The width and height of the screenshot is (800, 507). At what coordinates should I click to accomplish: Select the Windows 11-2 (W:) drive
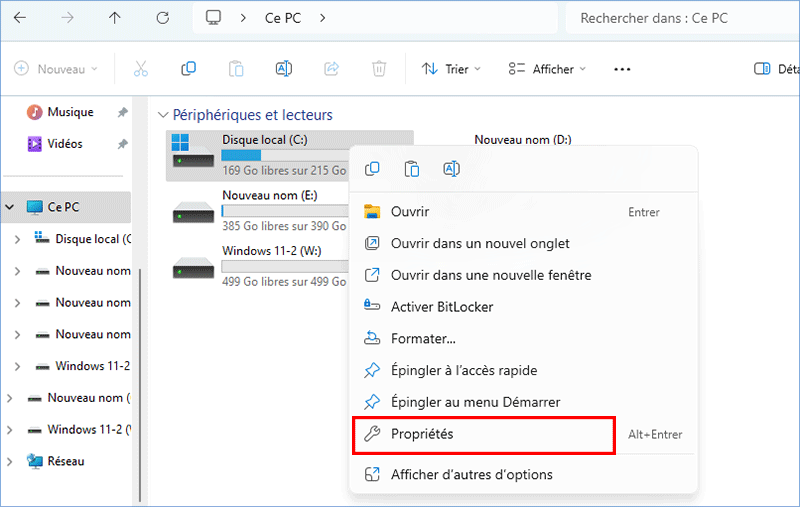pos(260,266)
